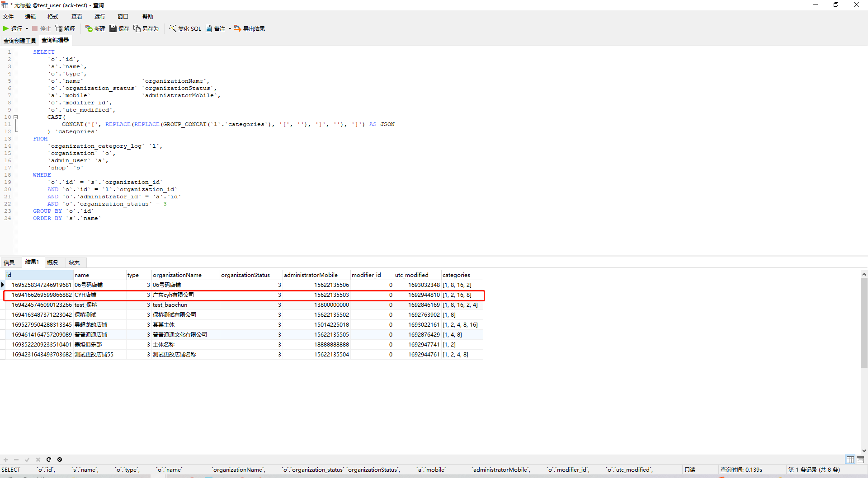The image size is (868, 478).
Task: Click the 停止 stop button
Action: [x=41, y=28]
